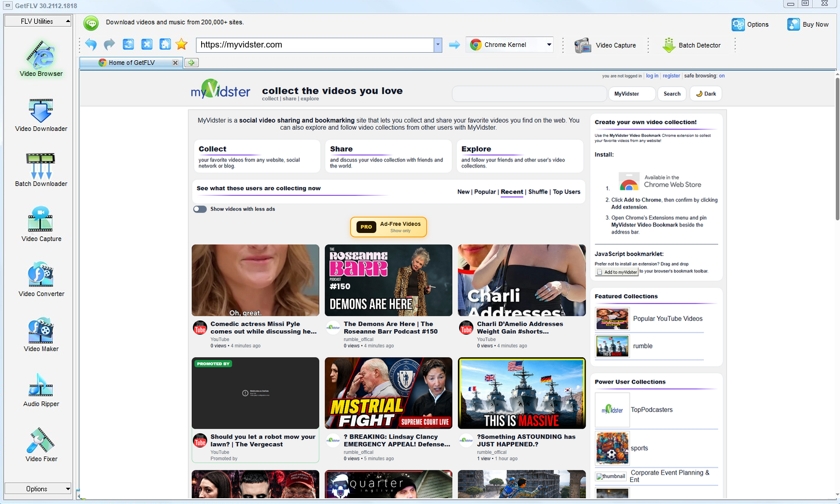This screenshot has width=840, height=504.
Task: Open the robot mow your lawn video title
Action: (263, 441)
